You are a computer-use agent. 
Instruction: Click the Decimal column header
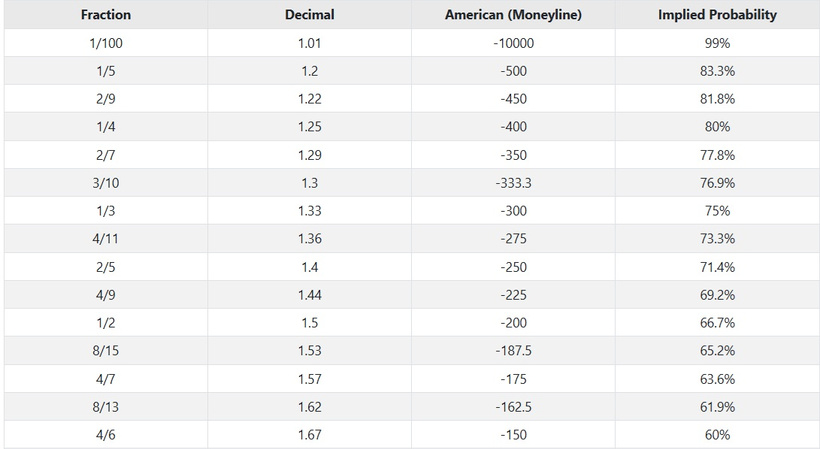(310, 15)
